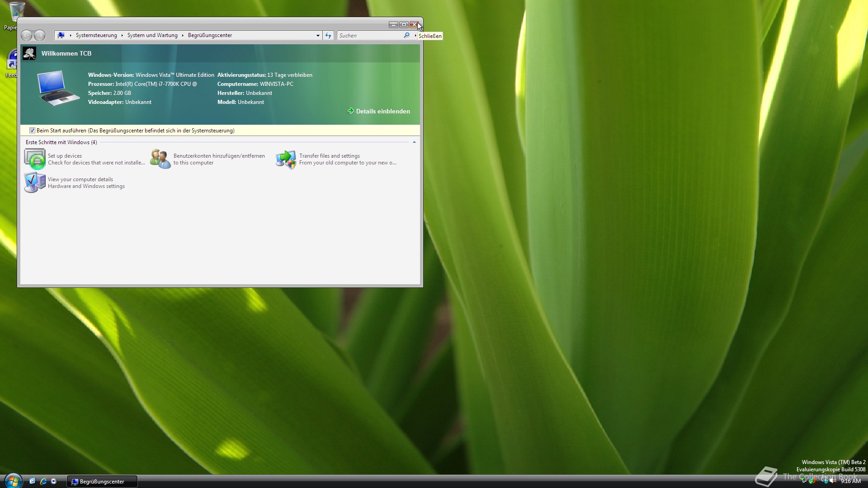This screenshot has width=868, height=488.
Task: Click the Hersteller: Unbekannt text
Action: pyautogui.click(x=245, y=93)
